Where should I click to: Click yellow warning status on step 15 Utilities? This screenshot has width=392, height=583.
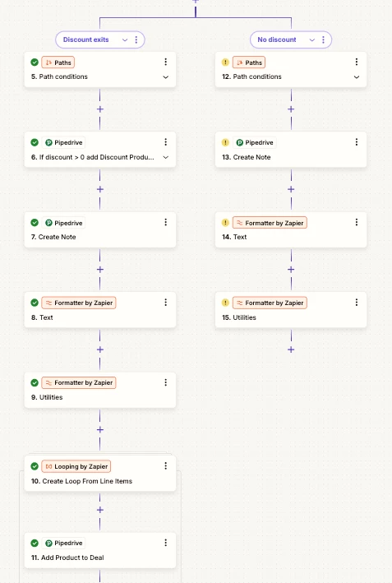(x=225, y=303)
